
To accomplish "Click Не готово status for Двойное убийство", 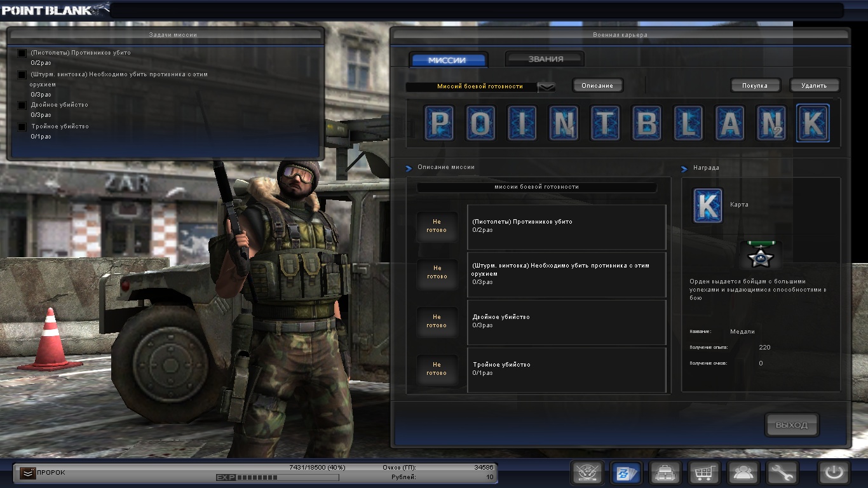I will click(x=437, y=321).
